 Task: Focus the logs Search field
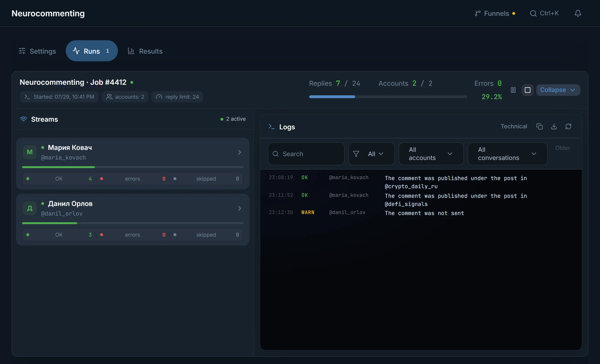coord(306,154)
